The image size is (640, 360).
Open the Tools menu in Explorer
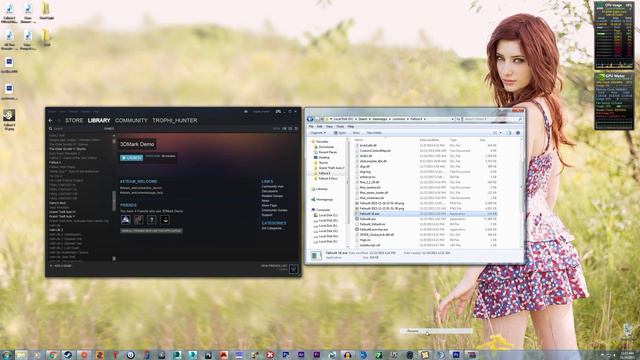[x=340, y=127]
